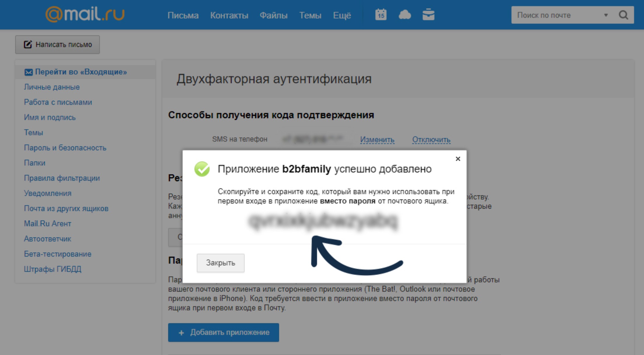Viewport: 644px width, 355px height.
Task: Open Личные данные settings
Action: click(x=52, y=87)
